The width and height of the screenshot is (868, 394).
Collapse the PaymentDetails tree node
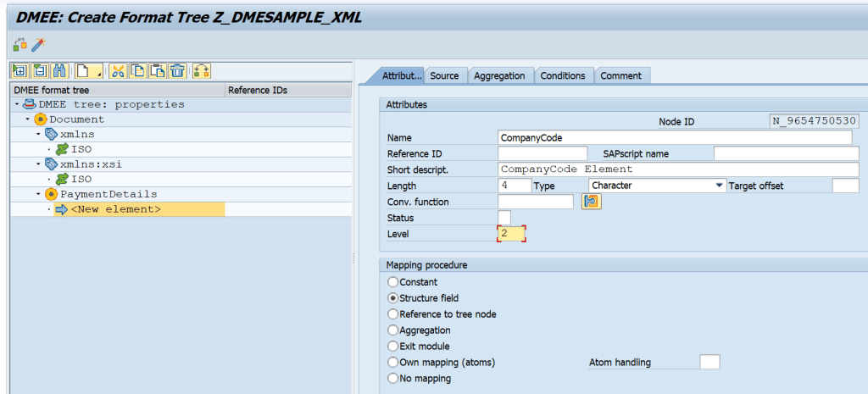[x=39, y=194]
